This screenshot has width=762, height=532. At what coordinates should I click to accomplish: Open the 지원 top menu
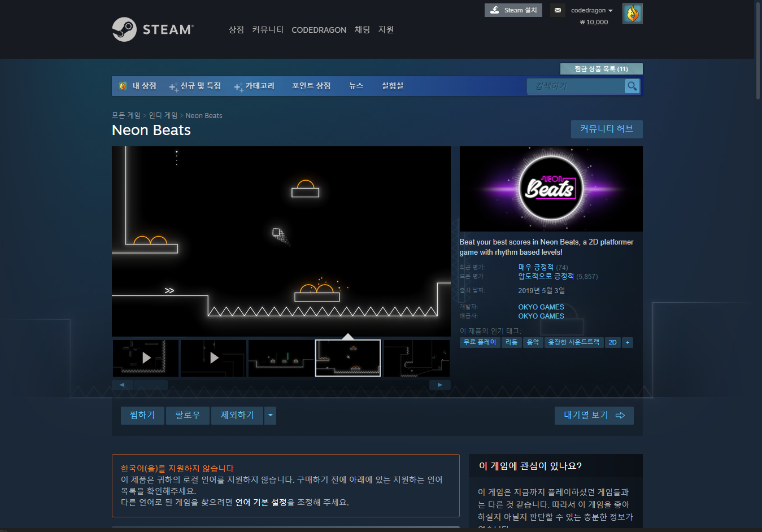coord(386,29)
